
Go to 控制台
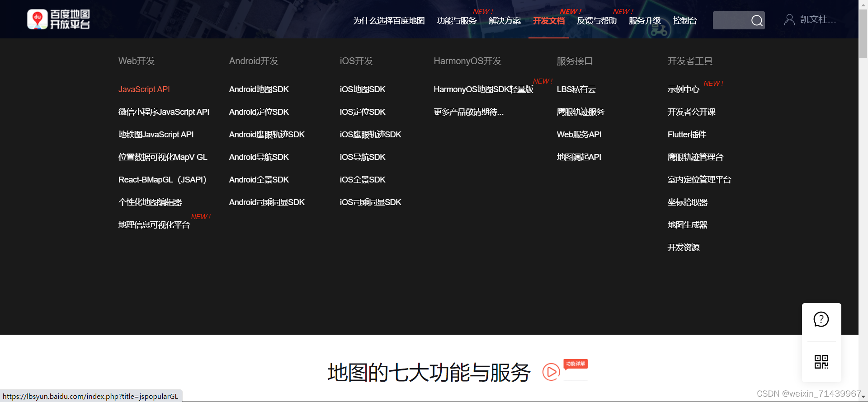pyautogui.click(x=685, y=21)
